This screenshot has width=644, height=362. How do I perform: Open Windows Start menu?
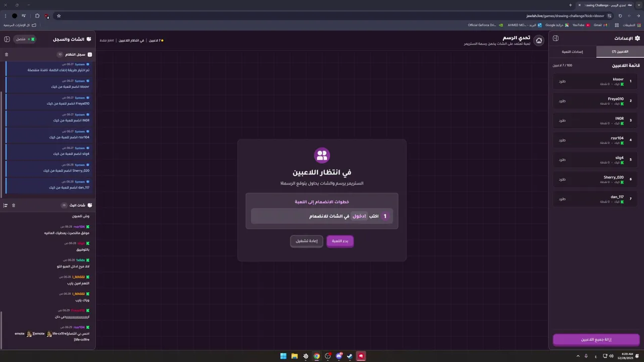pos(283,356)
